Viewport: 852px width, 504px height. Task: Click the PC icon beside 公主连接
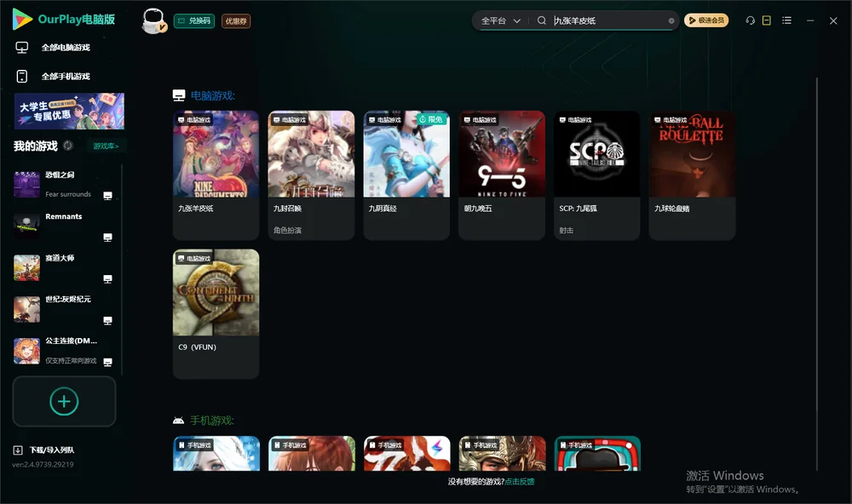point(107,363)
